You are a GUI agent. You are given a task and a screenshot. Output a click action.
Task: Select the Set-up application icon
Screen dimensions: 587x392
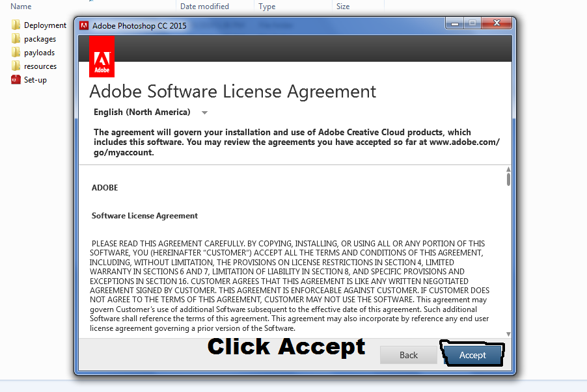point(16,80)
